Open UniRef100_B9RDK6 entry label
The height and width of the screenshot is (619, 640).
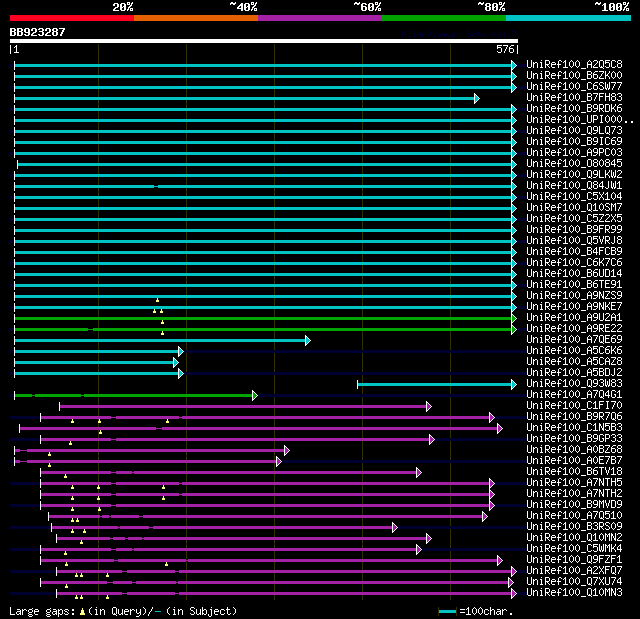574,109
